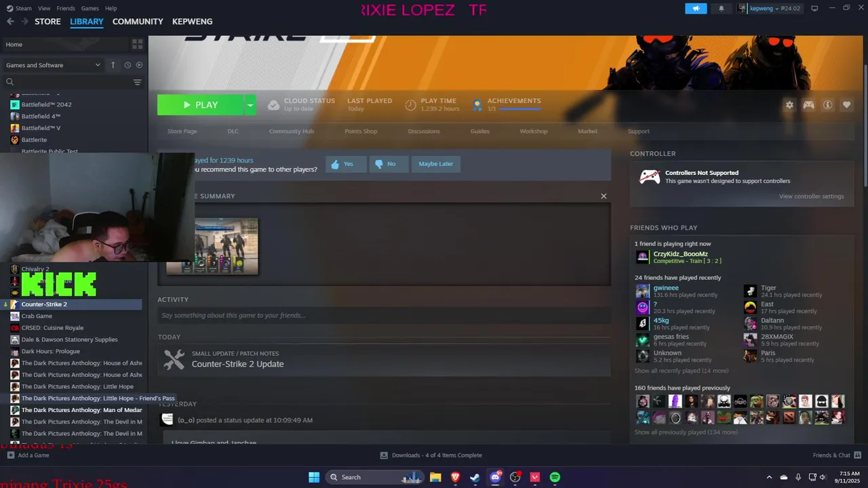Click the activity status text box
The width and height of the screenshot is (868, 488).
tap(384, 315)
